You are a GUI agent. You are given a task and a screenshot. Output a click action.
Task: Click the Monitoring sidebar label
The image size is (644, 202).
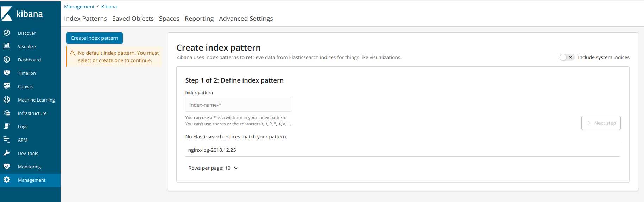click(29, 167)
